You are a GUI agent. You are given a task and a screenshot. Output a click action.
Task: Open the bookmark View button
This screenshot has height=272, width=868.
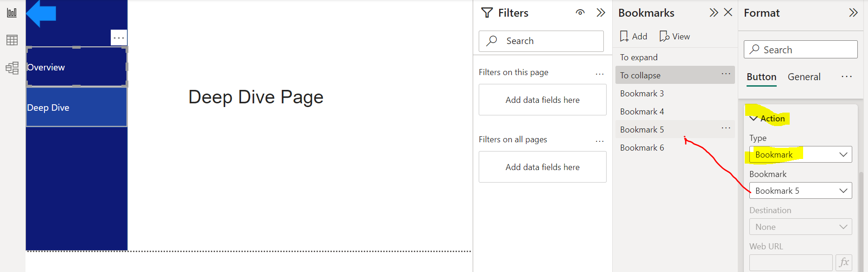click(675, 36)
